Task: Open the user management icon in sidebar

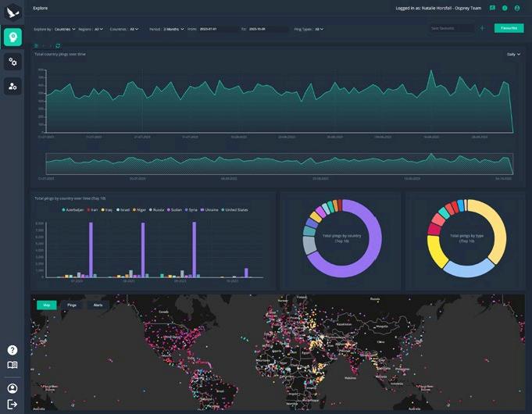Action: 13,86
